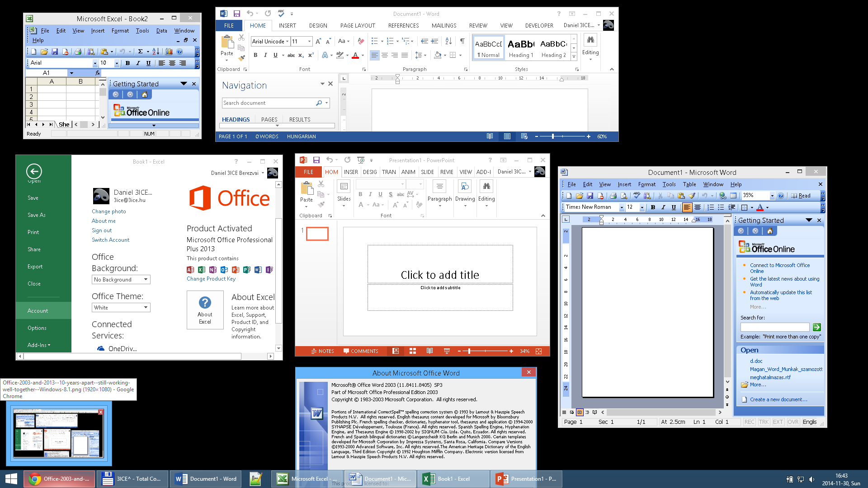The image size is (868, 488).
Task: Open the ANIM tab in PowerPoint
Action: pyautogui.click(x=408, y=172)
